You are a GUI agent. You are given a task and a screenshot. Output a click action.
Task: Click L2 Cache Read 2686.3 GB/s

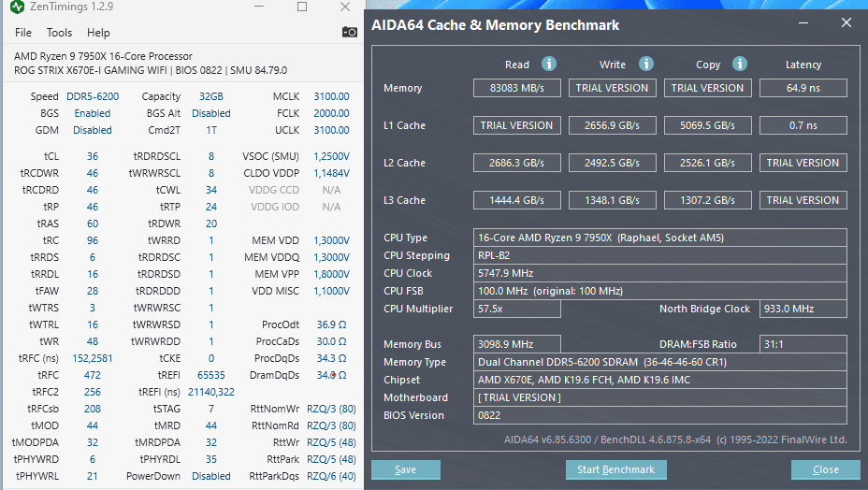click(x=517, y=163)
